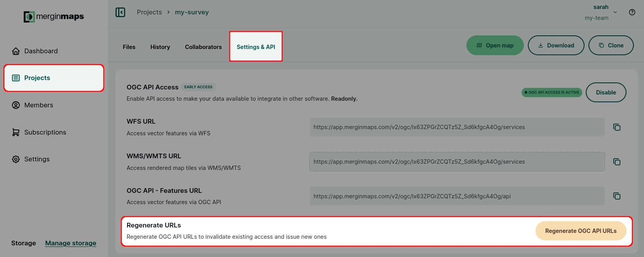Click the Download button

556,45
